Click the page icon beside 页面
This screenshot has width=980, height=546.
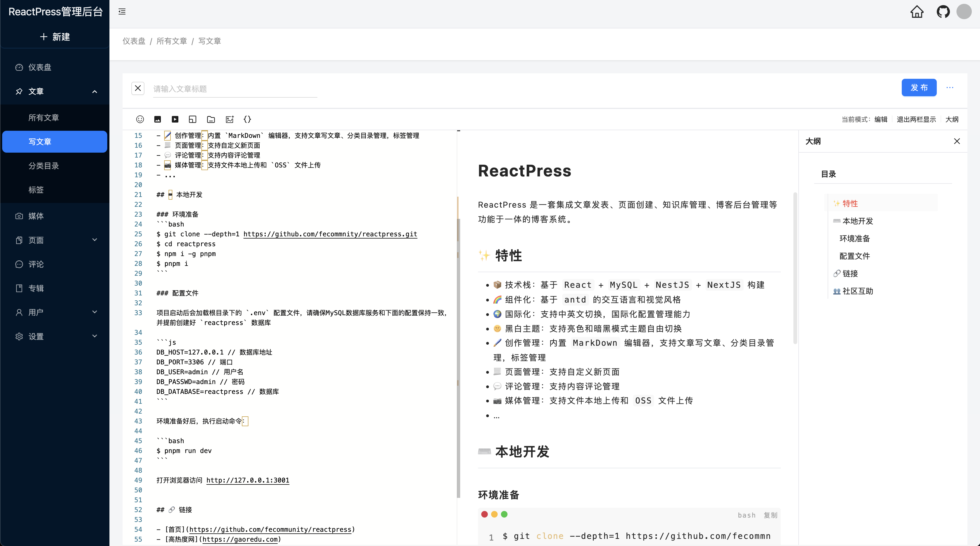19,240
